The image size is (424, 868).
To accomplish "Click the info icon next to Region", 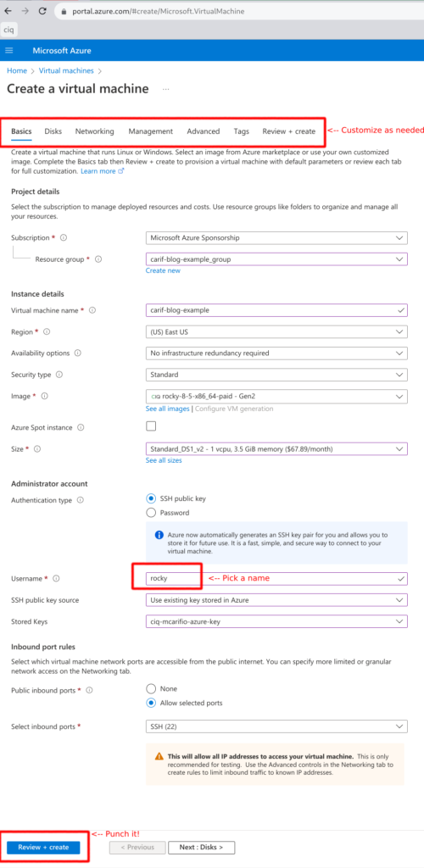I will (47, 331).
